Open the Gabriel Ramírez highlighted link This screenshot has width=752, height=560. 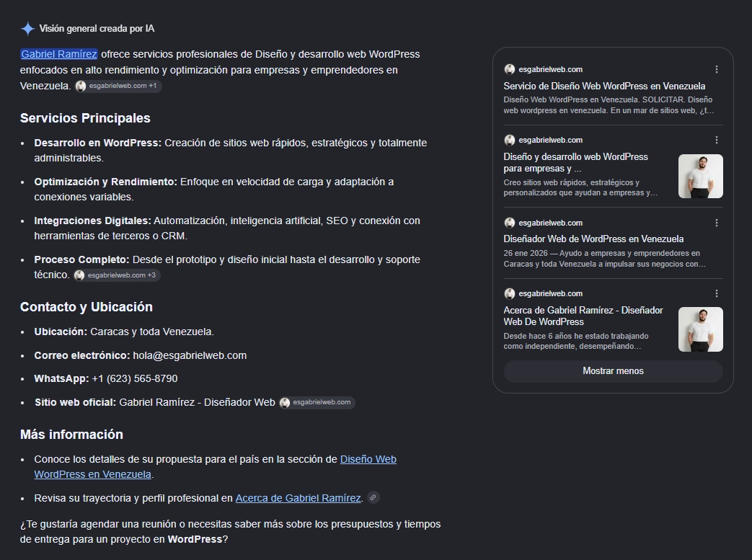click(x=59, y=54)
